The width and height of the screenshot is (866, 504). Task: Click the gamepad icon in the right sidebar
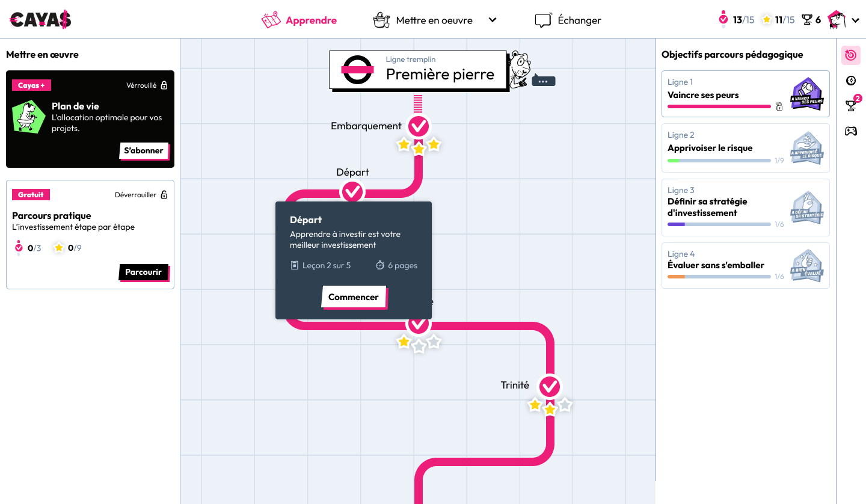click(850, 131)
